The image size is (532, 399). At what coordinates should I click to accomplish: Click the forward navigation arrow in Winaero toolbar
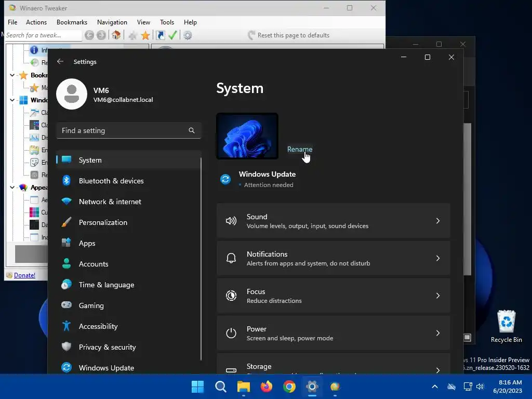(x=101, y=35)
